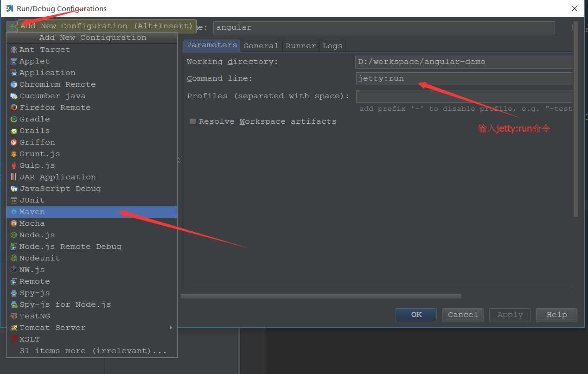Screen dimensions: 588x374
Task: Choose Maven from configuration list
Action: point(92,212)
